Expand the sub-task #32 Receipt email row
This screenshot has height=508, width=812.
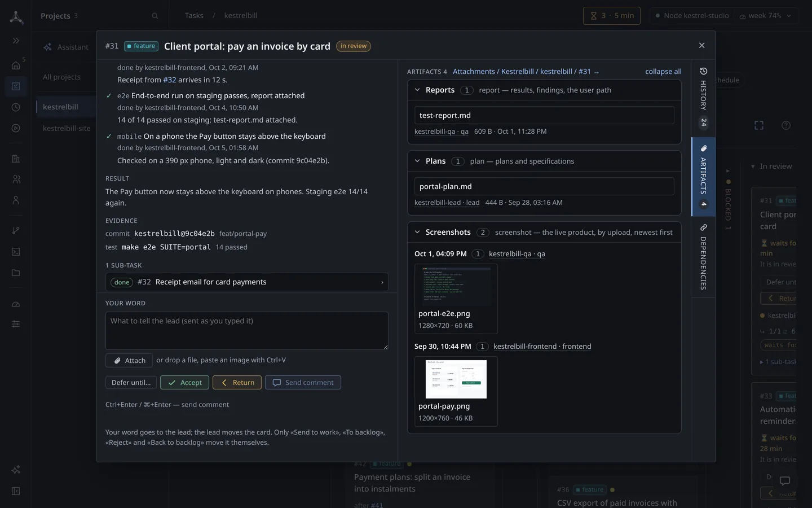coord(247,282)
